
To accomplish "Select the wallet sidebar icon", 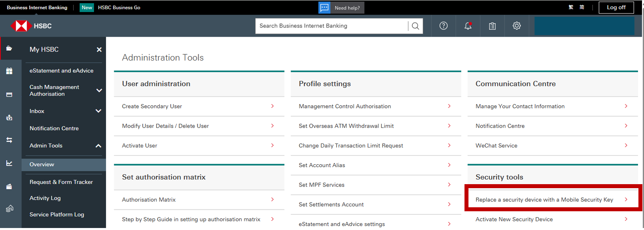I will [x=9, y=186].
